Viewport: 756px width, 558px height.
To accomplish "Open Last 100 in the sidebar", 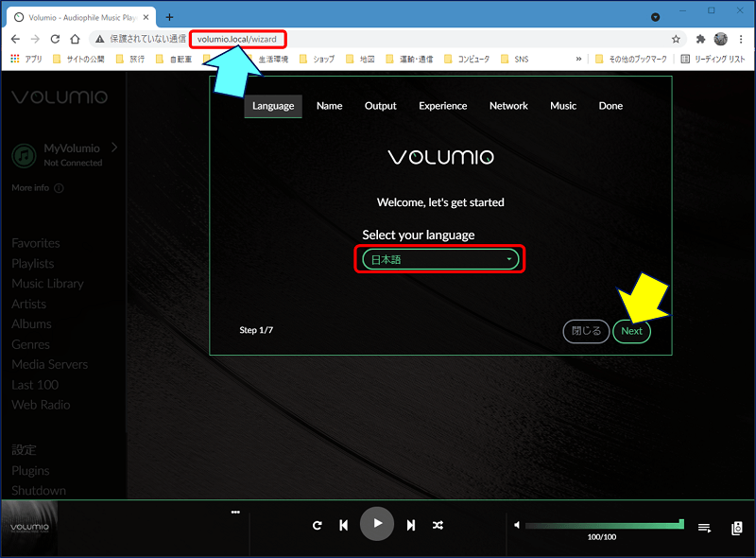I will (35, 385).
